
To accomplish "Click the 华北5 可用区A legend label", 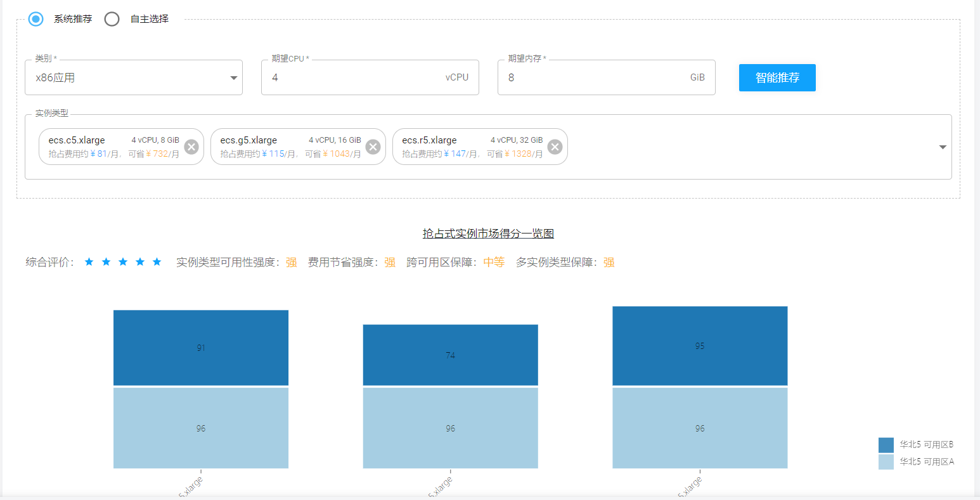I will coord(927,462).
